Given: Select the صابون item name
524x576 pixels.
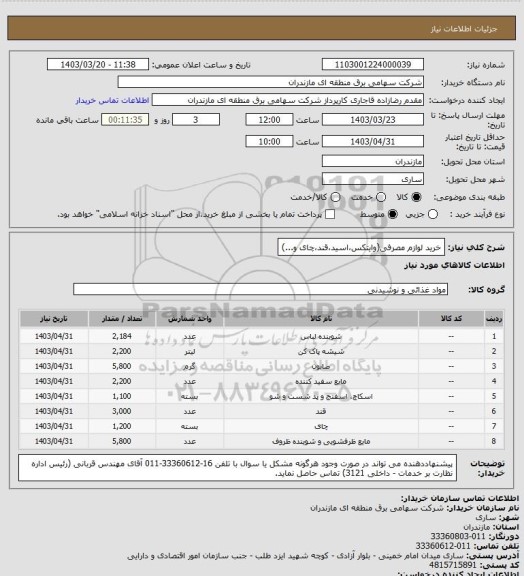Looking at the screenshot, I should coord(321,367).
